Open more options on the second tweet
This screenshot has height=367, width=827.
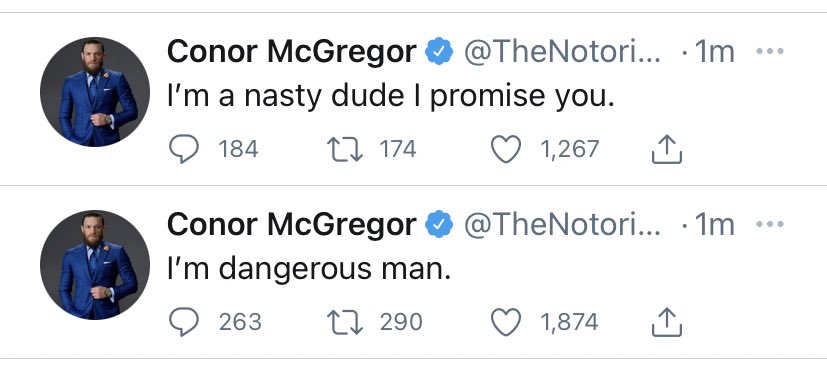coord(770,225)
